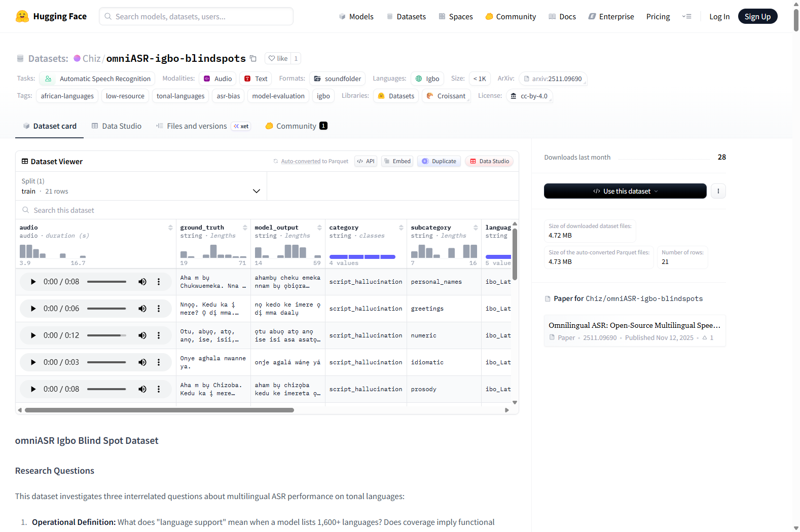
Task: Select the soundfolder format tag
Action: tap(337, 79)
